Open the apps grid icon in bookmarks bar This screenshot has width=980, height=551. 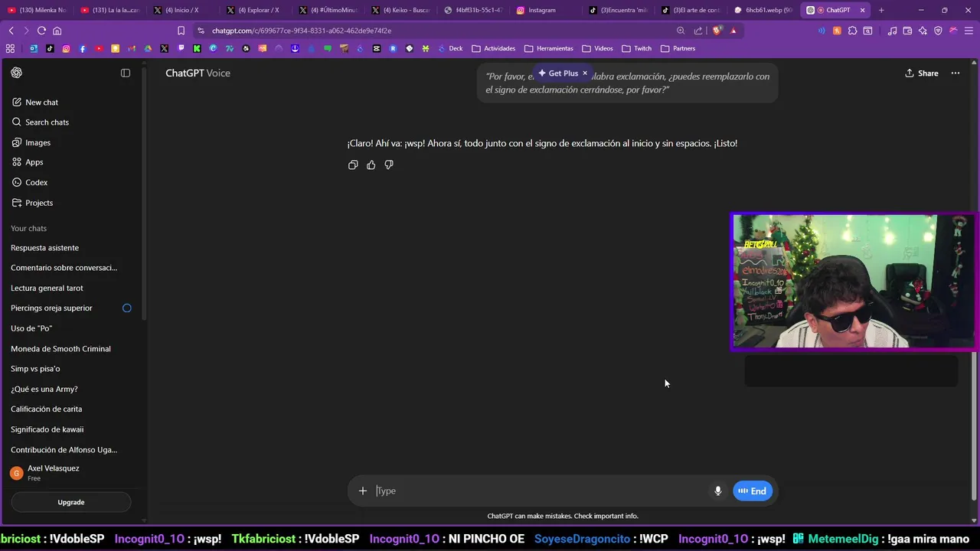[10, 48]
